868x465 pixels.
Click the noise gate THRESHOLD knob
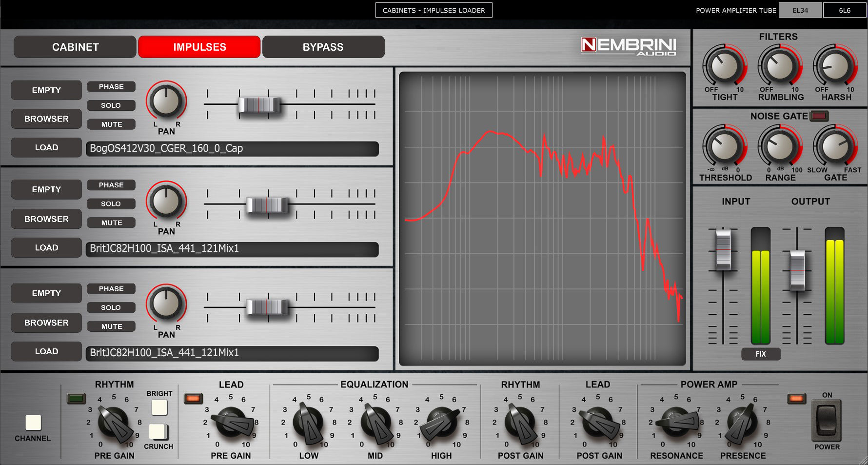point(725,146)
